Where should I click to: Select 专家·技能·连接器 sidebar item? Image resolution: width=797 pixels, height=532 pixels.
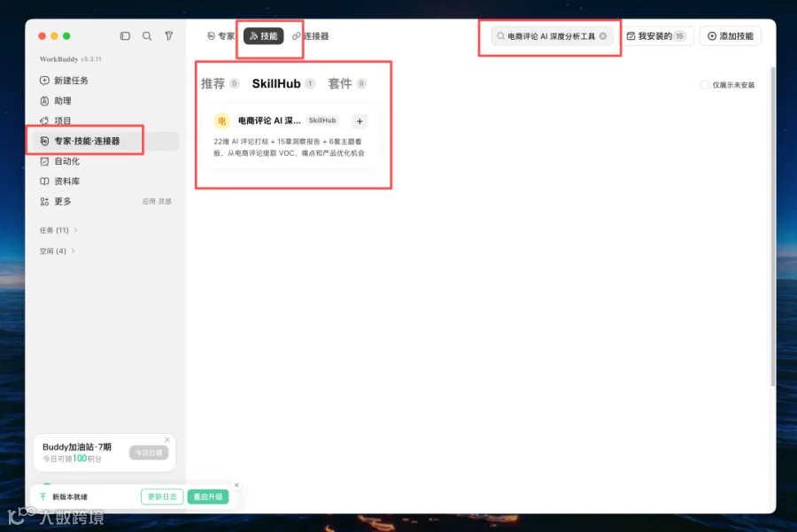tap(105, 141)
